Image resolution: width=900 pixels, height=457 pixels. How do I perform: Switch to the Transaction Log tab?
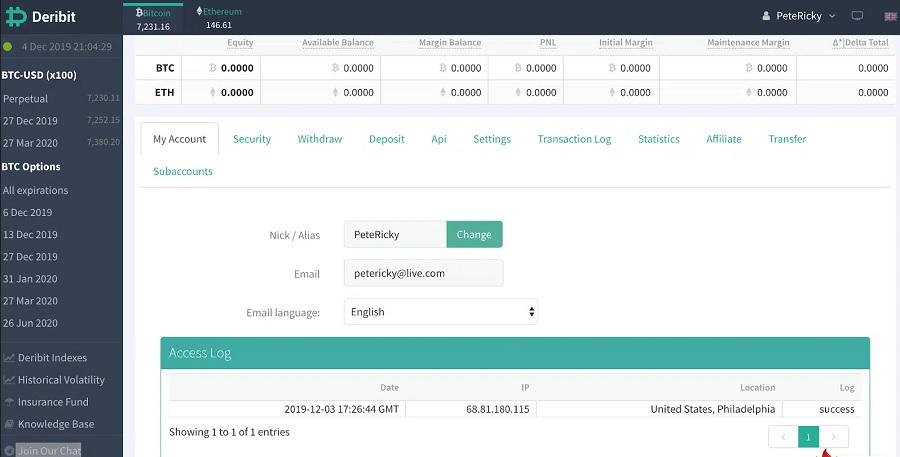coord(574,139)
